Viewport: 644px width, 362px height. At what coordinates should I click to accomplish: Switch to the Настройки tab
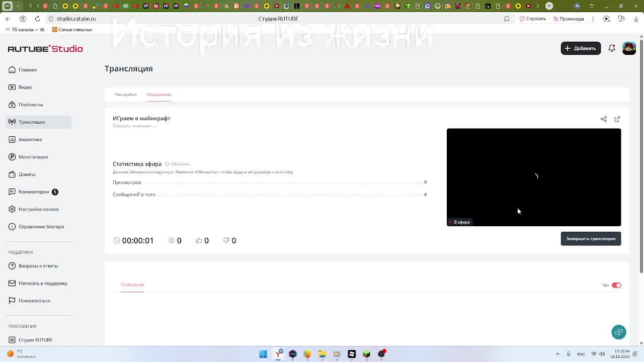tap(126, 95)
